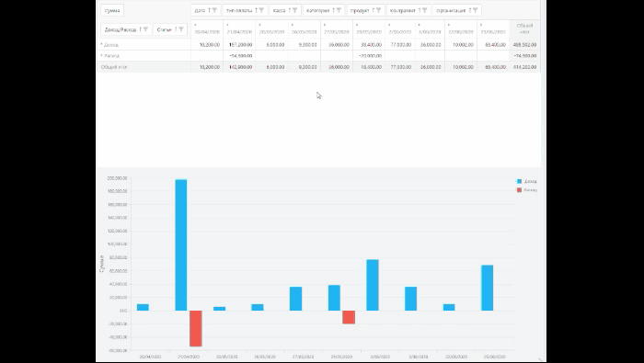Select the blue Доход bar for 2/06/2020

click(x=373, y=285)
